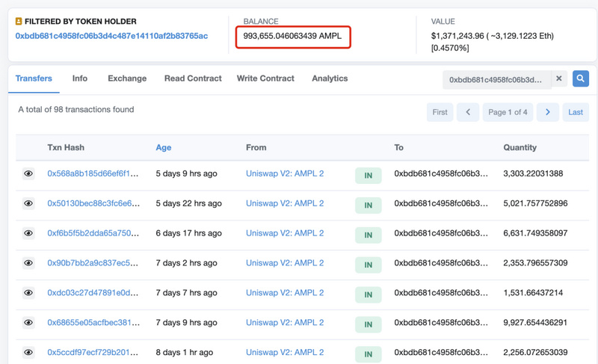Image resolution: width=598 pixels, height=364 pixels.
Task: Click '7 days 7 hrs ago' age cell
Action: 186,292
